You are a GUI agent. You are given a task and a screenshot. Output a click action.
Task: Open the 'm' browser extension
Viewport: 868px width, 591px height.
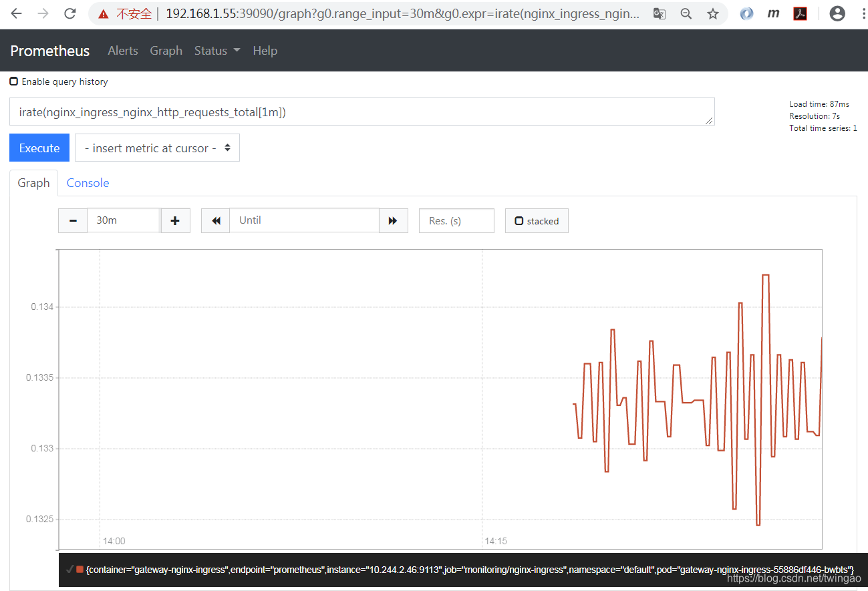pos(773,13)
